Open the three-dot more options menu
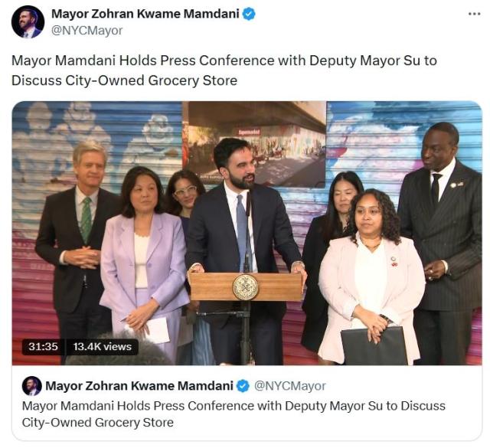The width and height of the screenshot is (490, 448). coord(474,14)
